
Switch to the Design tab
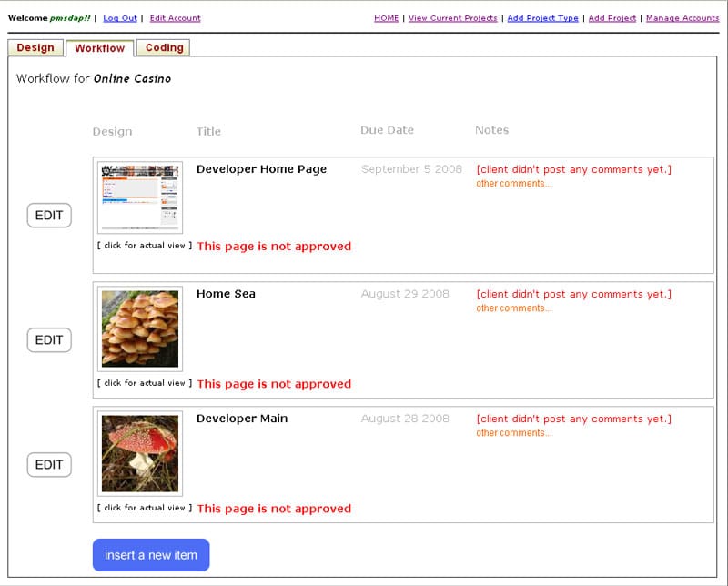pyautogui.click(x=35, y=48)
